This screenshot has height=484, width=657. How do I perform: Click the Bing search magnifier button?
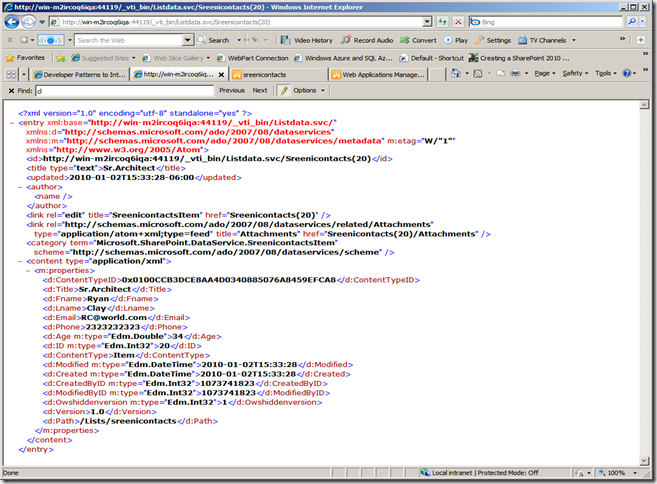[631, 22]
